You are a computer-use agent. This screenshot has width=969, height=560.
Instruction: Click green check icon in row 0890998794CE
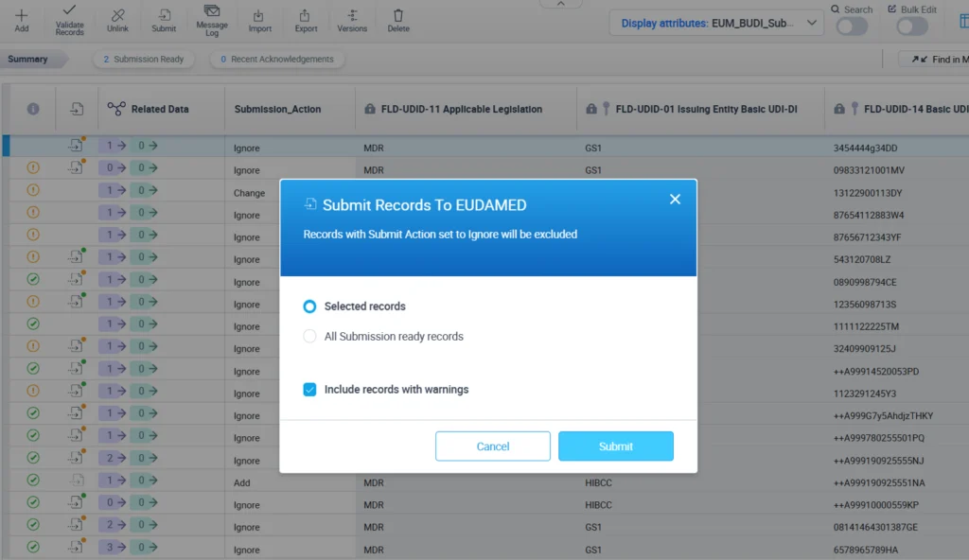[33, 279]
